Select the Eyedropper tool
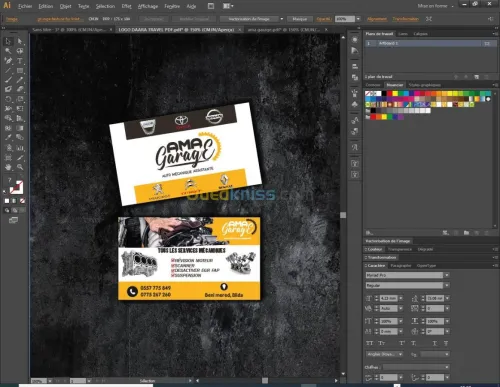 point(8,137)
